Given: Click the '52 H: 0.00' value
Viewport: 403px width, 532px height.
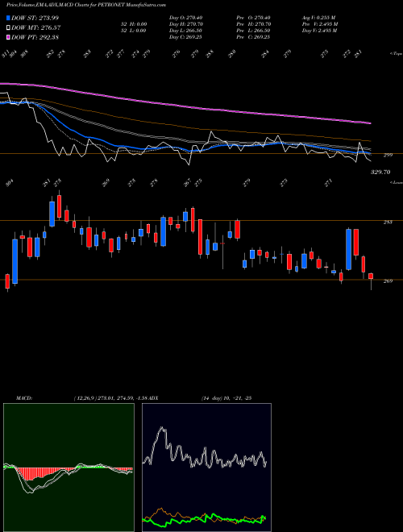Looking at the screenshot, I should click(x=135, y=24).
